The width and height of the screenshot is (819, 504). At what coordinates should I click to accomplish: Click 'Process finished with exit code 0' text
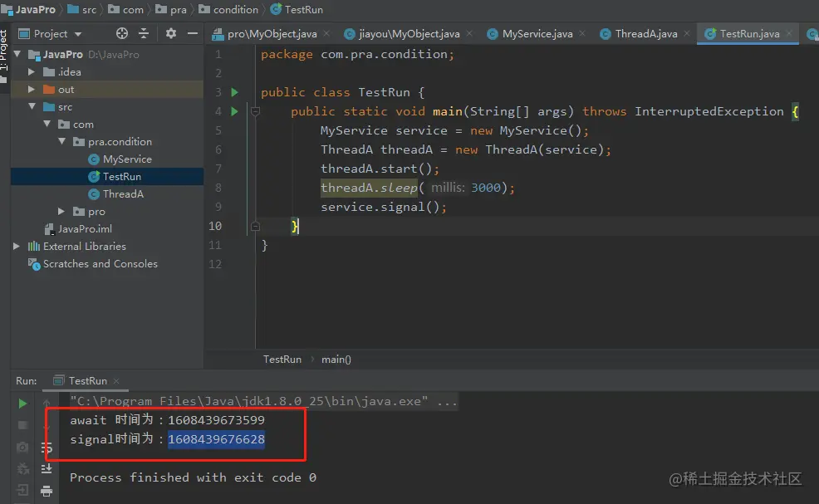tap(193, 477)
